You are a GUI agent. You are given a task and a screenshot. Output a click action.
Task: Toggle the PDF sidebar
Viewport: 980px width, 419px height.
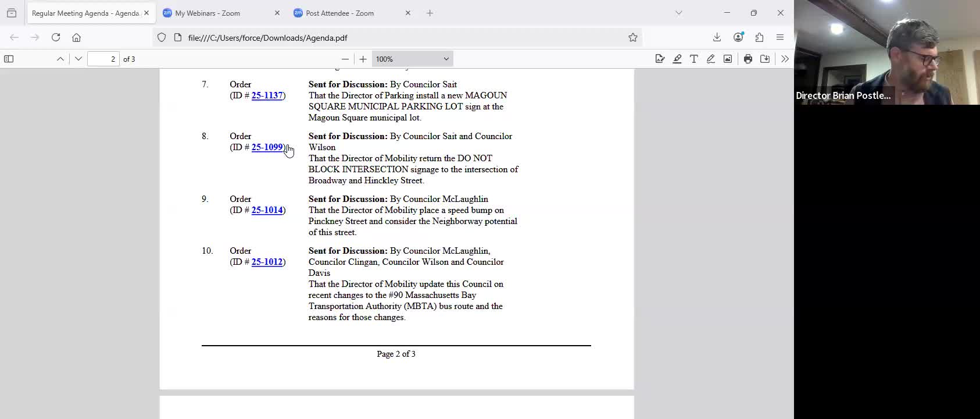pos(9,59)
